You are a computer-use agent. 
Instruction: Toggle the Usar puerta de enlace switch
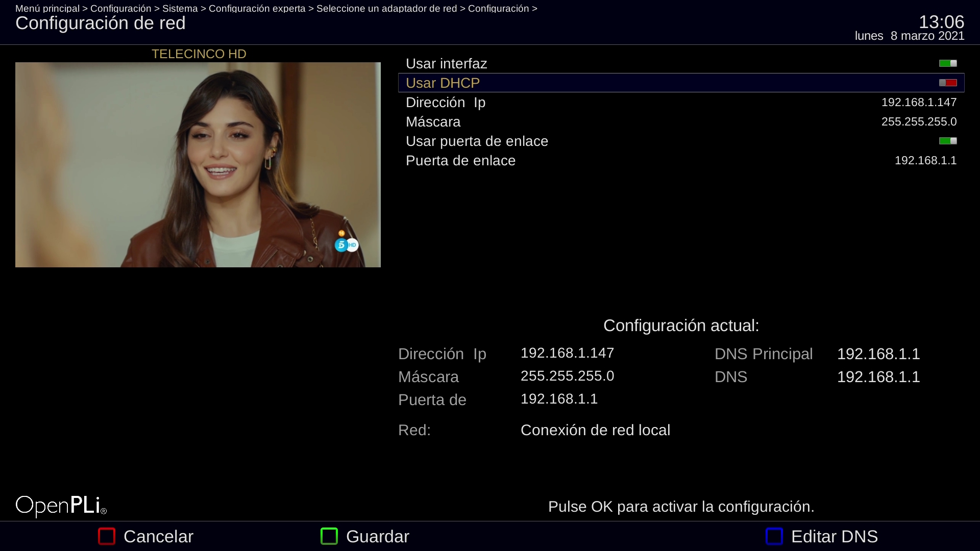948,141
